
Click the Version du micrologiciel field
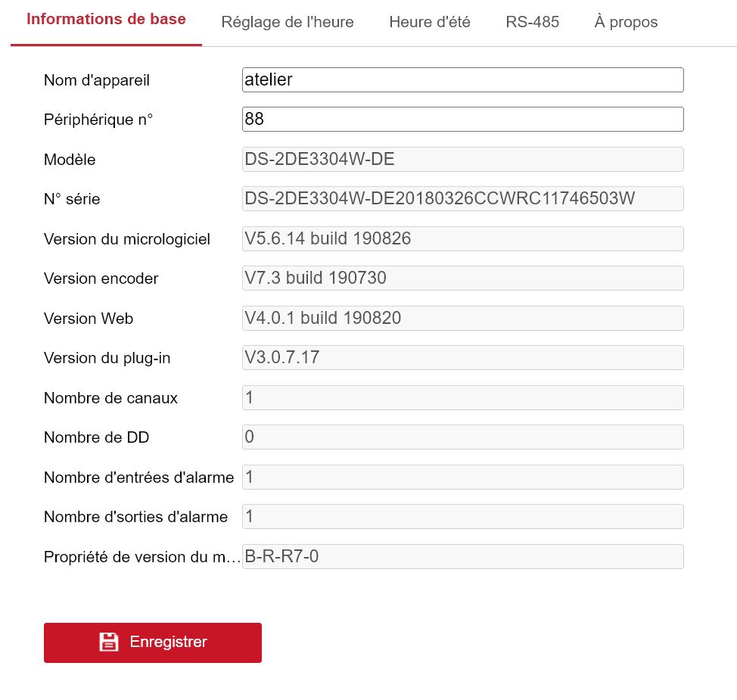pos(462,239)
